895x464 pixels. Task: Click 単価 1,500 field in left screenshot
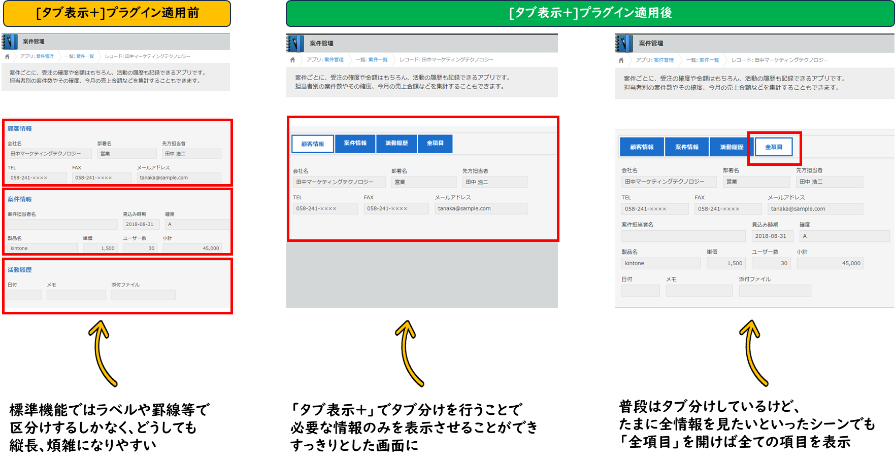(100, 248)
